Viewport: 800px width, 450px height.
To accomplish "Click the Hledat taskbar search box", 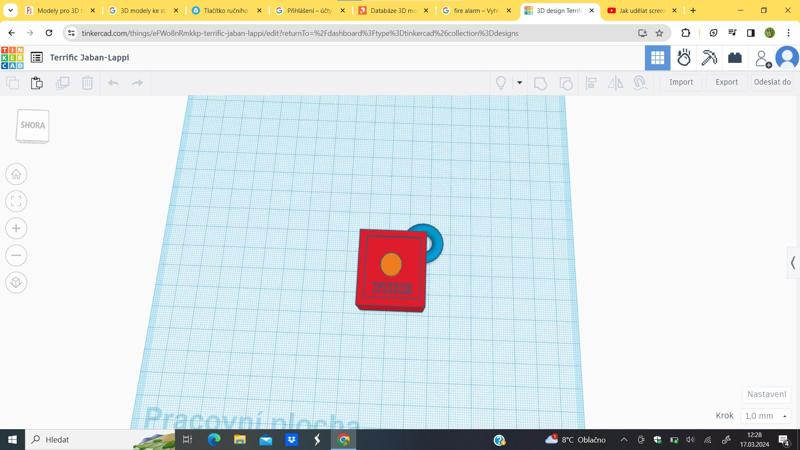I will tap(99, 439).
